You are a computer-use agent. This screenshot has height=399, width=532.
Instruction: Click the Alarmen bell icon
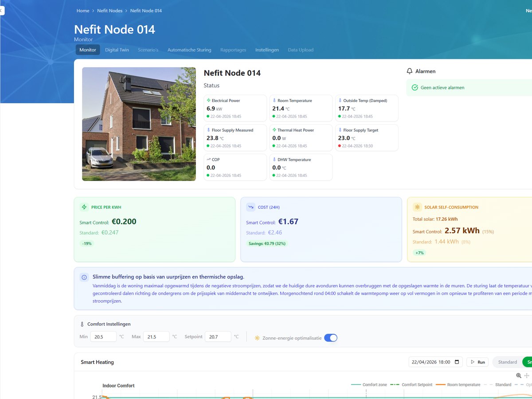point(410,71)
